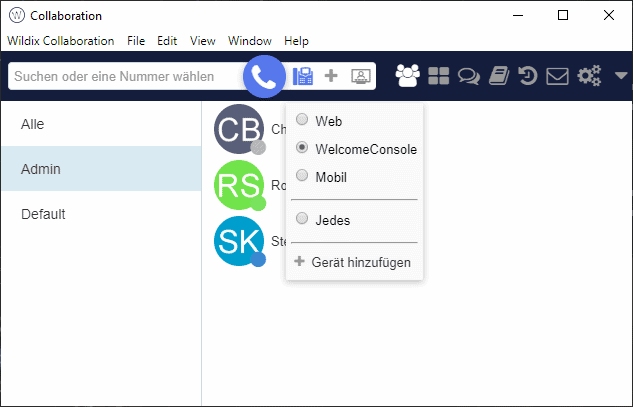The image size is (633, 407).
Task: Select the Web device radio button
Action: tap(302, 119)
